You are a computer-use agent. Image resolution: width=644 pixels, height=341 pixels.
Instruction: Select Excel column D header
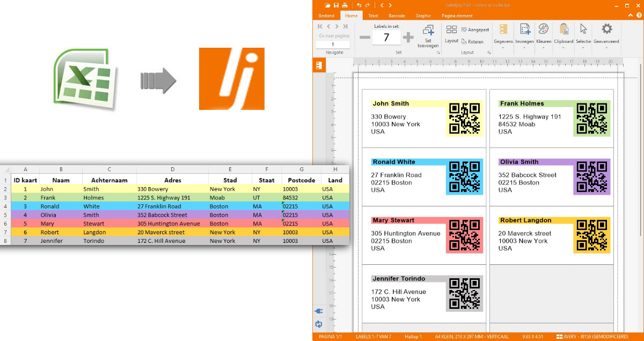click(172, 169)
